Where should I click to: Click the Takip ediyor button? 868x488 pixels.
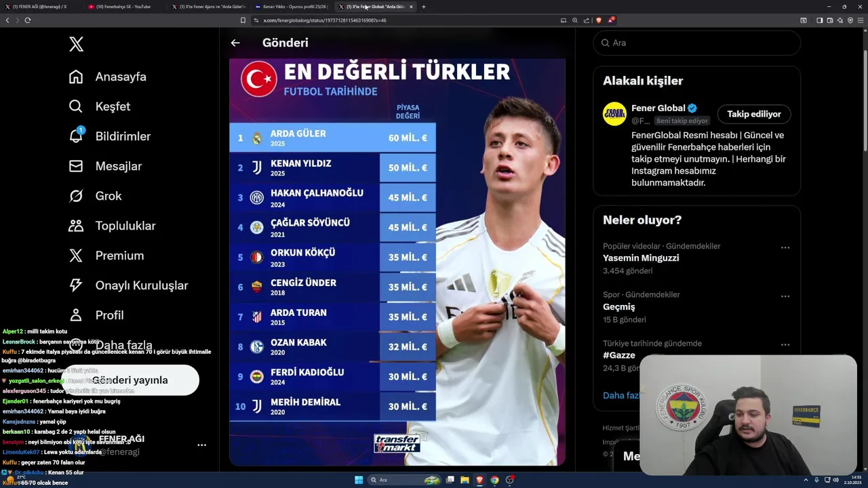click(754, 114)
